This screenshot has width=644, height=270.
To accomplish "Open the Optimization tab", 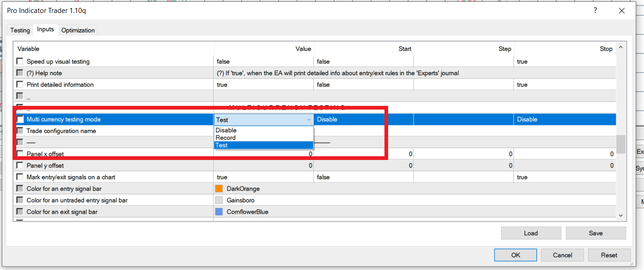I will coord(78,30).
